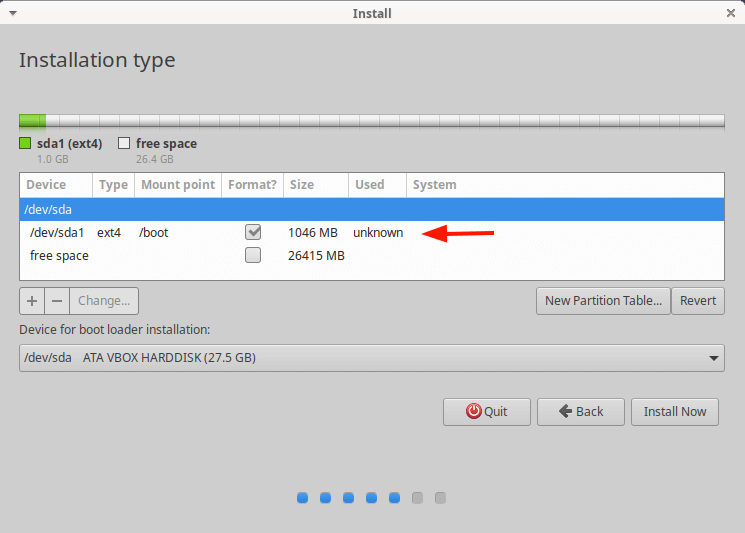745x533 pixels.
Task: Click the '/boot' mount point cell
Action: coord(153,233)
